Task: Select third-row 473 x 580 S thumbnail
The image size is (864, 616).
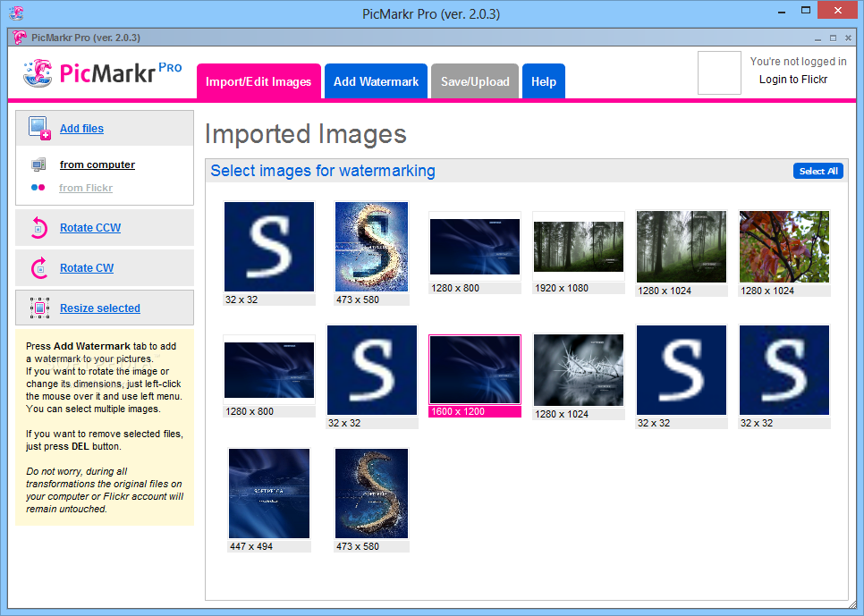Action: (371, 494)
